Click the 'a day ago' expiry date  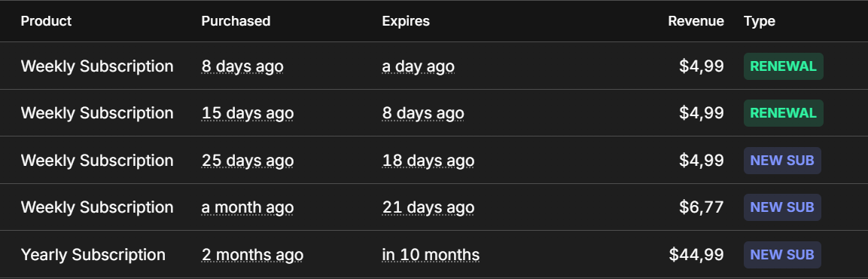pos(418,66)
